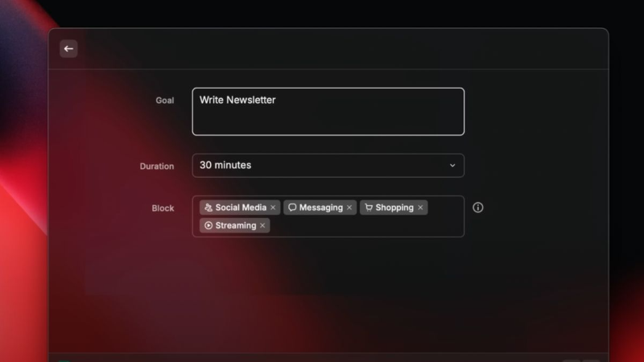The width and height of the screenshot is (644, 362).
Task: Select the Messaging tag label
Action: pyautogui.click(x=320, y=208)
